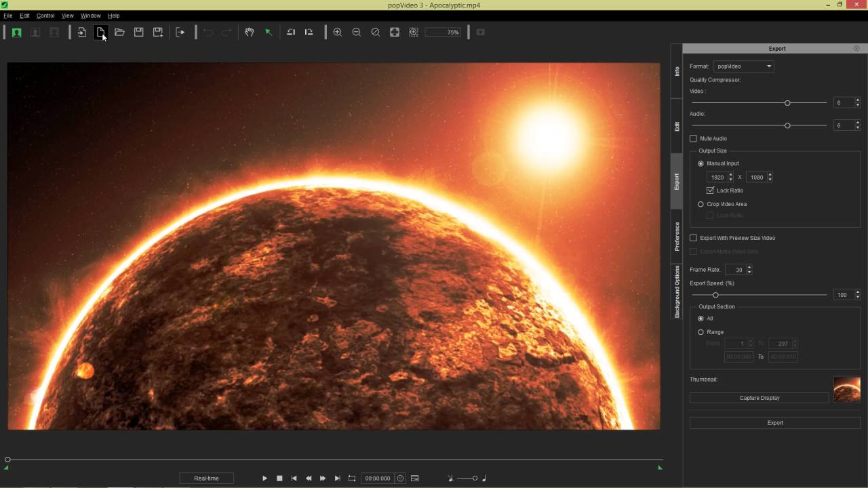
Task: Select the Hand pan tool
Action: pyautogui.click(x=250, y=32)
